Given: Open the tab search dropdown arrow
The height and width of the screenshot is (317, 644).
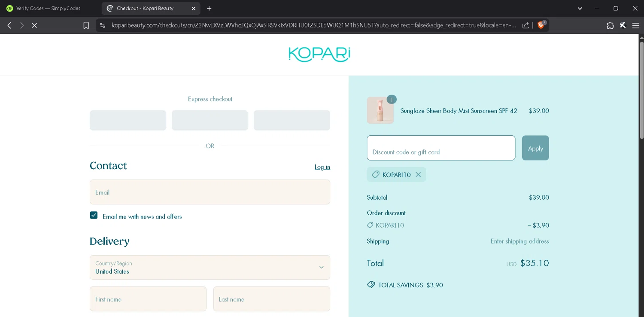Looking at the screenshot, I should (x=580, y=8).
